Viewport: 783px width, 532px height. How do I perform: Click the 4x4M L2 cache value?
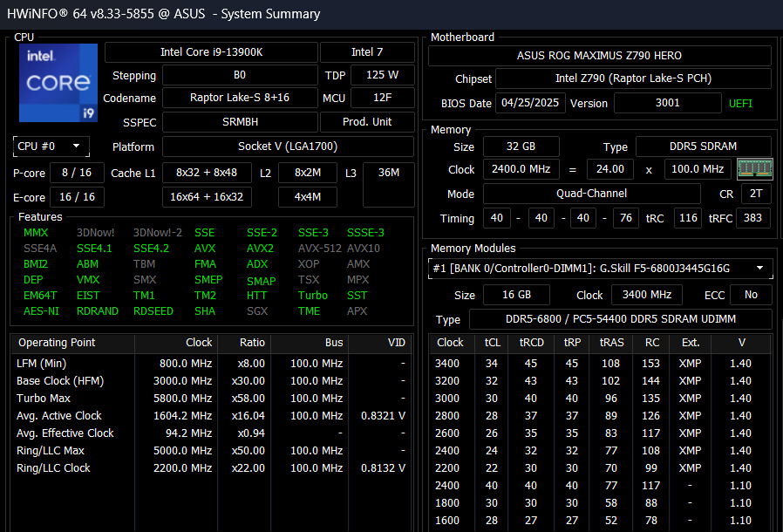308,197
